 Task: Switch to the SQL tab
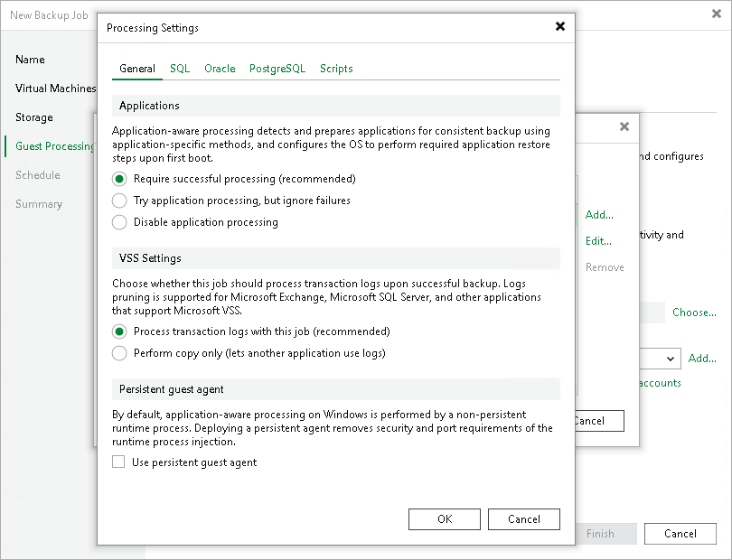point(180,69)
